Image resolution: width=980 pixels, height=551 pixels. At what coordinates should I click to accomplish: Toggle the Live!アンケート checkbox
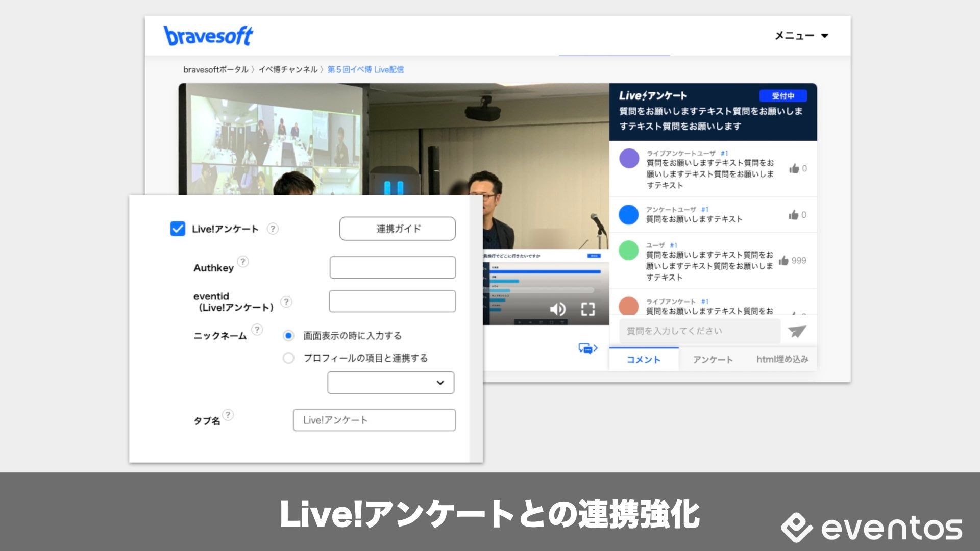point(178,229)
